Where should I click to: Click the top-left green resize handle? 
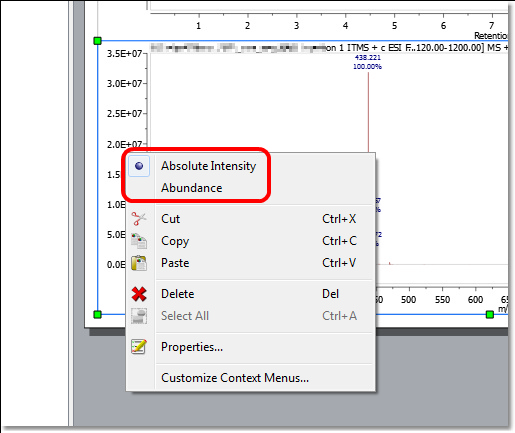click(x=97, y=41)
